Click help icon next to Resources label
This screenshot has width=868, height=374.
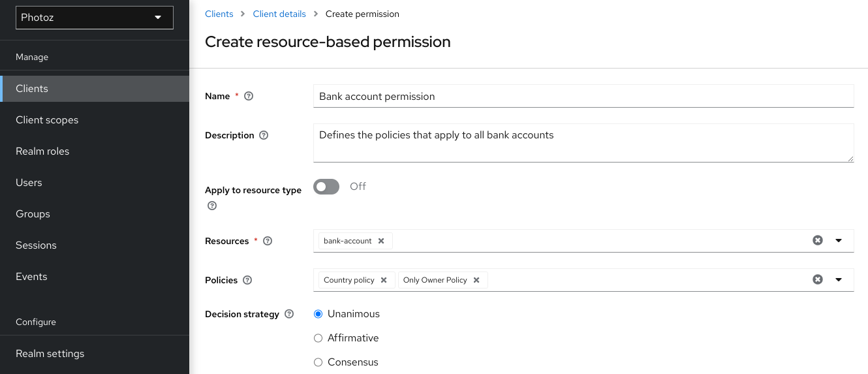(x=267, y=241)
